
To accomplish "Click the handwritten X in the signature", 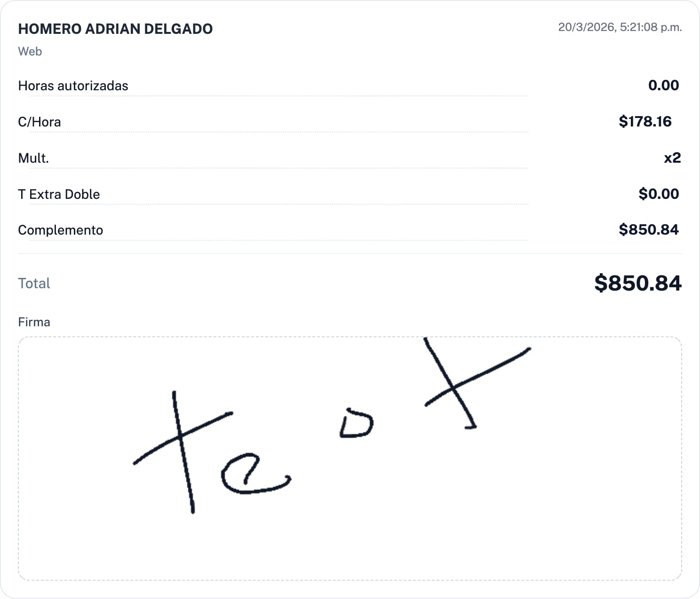I will [x=453, y=387].
